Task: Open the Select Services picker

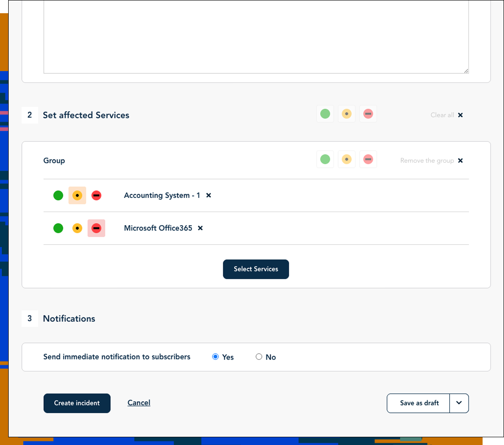Action: coord(256,269)
